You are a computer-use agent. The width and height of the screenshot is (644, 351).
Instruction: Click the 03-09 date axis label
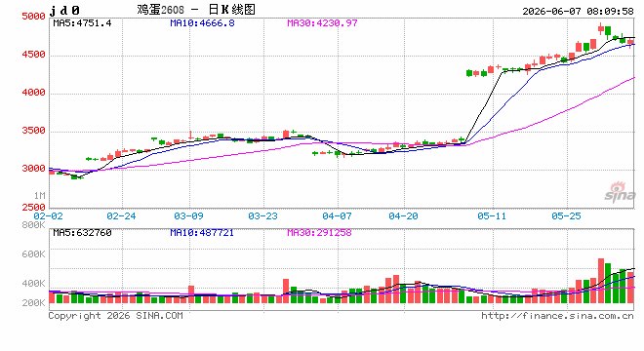pos(188,215)
